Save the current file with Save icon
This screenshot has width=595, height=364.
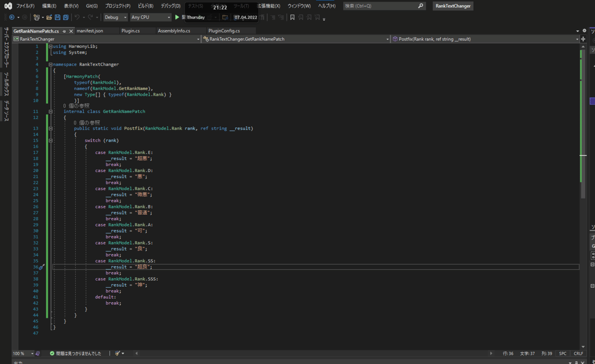pyautogui.click(x=58, y=17)
